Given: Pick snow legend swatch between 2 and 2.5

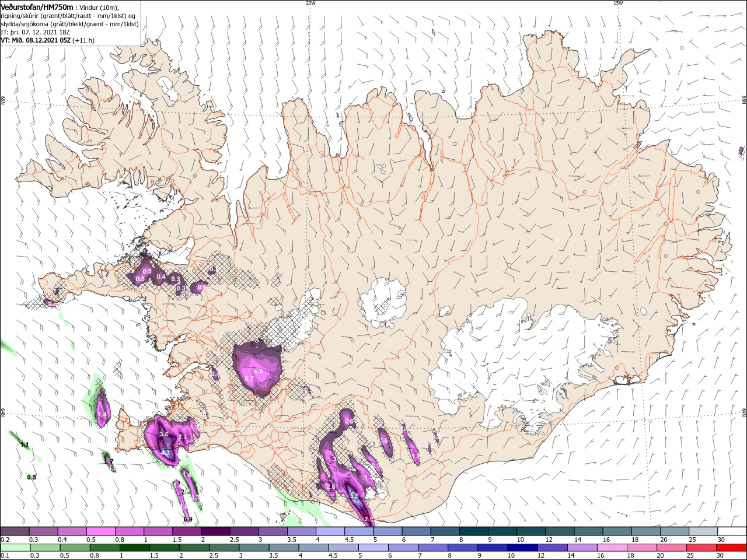Looking at the screenshot, I should [215, 531].
